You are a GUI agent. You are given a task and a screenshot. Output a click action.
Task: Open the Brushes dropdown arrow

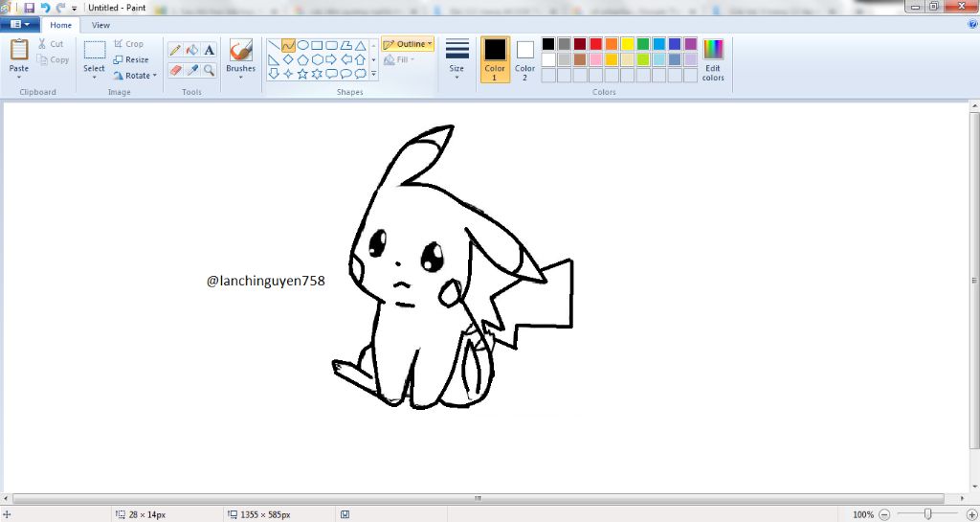click(240, 77)
